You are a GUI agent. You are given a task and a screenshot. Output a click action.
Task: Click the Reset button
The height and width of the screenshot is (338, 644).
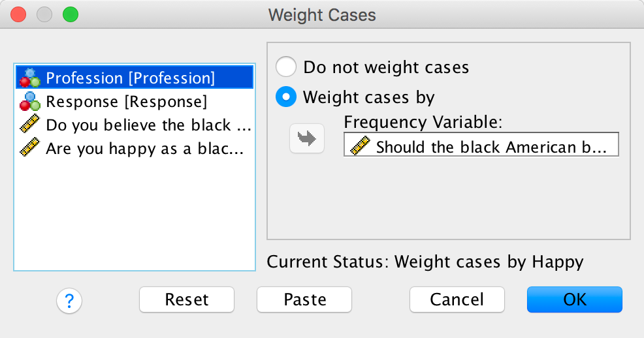coord(187,300)
